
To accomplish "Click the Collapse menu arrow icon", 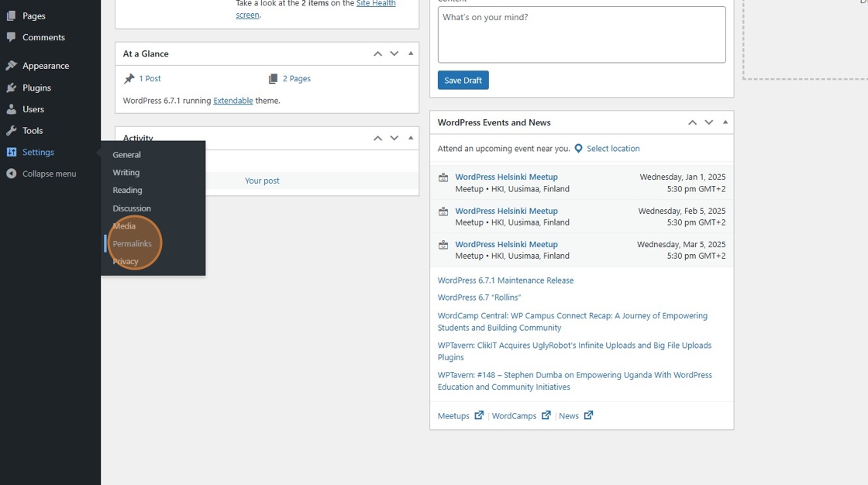I will (x=11, y=174).
